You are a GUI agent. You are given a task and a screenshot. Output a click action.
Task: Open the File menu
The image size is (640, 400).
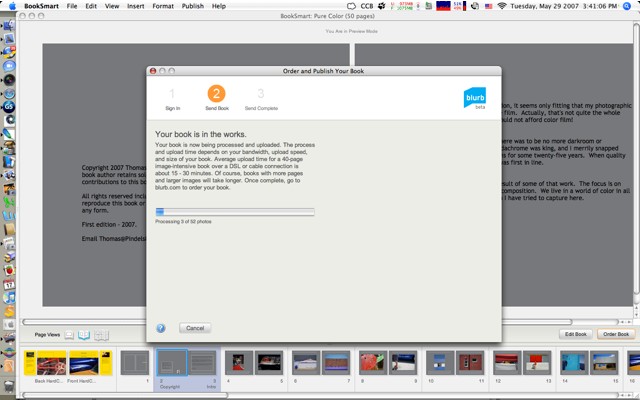tap(72, 6)
